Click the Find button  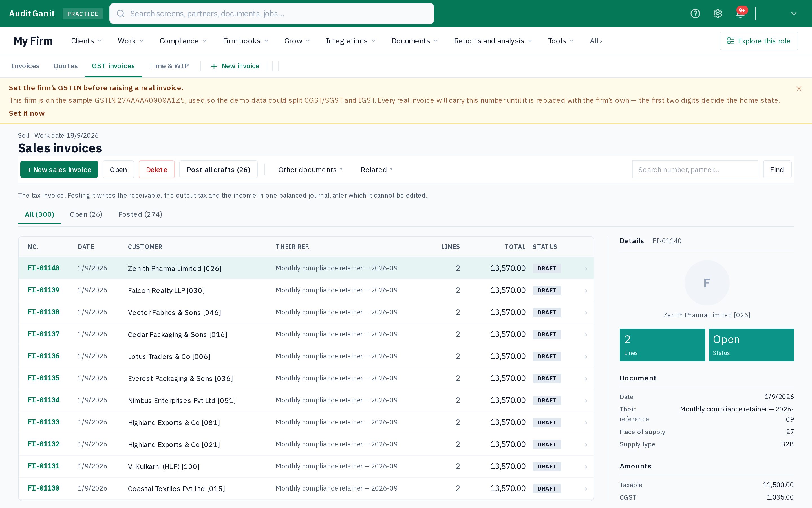(x=777, y=169)
